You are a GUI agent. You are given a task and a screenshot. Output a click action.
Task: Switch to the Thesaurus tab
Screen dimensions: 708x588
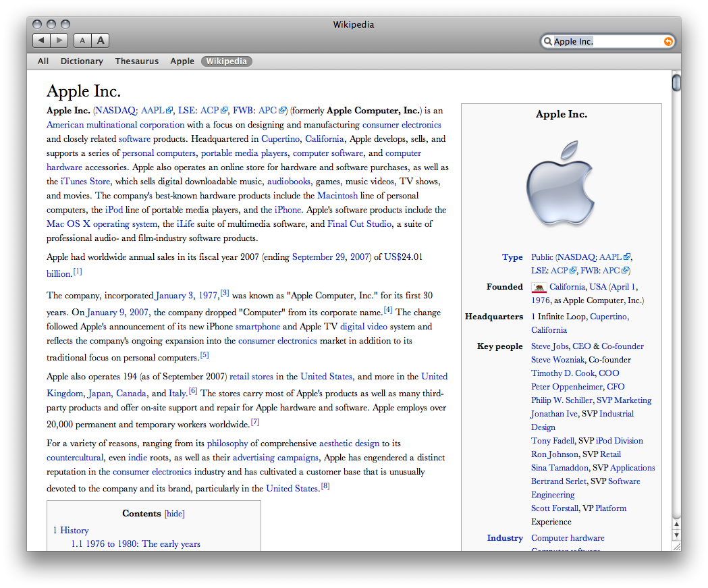136,61
